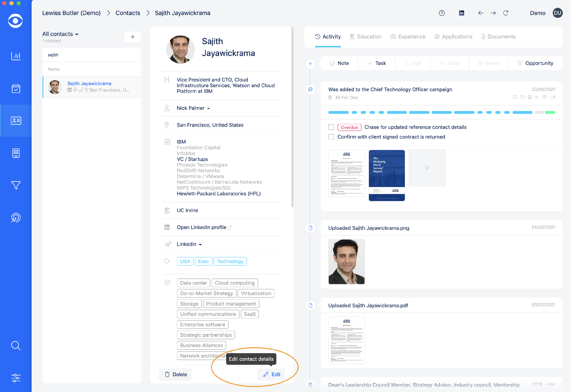Toggle the video icon on the campaign card

(x=553, y=97)
